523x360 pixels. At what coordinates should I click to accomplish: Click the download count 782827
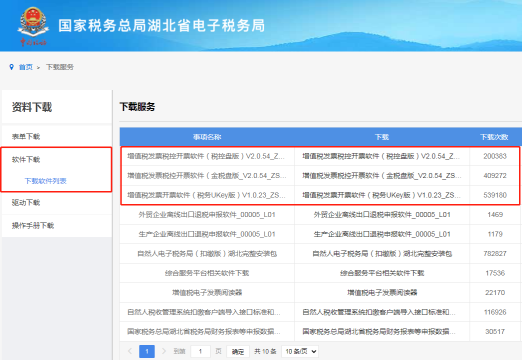click(x=495, y=254)
